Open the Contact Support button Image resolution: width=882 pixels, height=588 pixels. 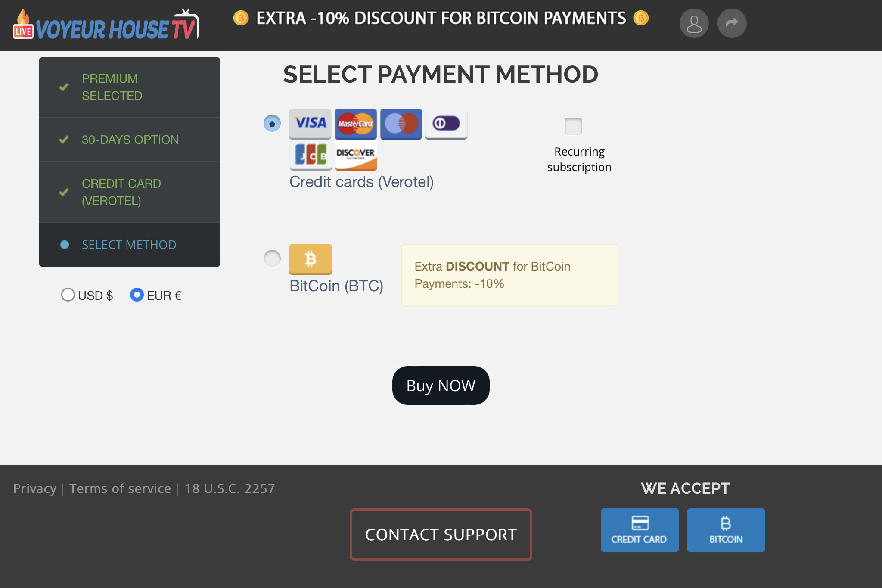point(441,535)
